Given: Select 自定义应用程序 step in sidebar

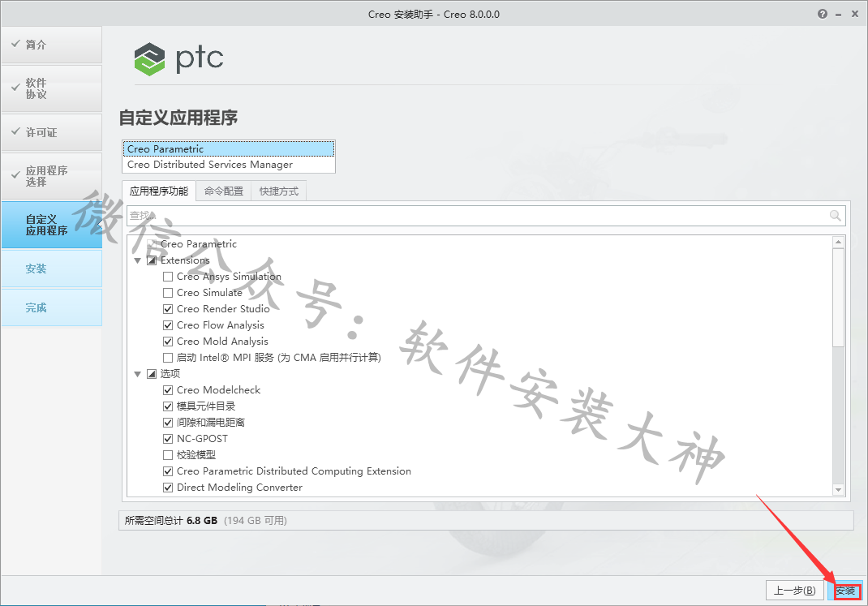Looking at the screenshot, I should [51, 225].
